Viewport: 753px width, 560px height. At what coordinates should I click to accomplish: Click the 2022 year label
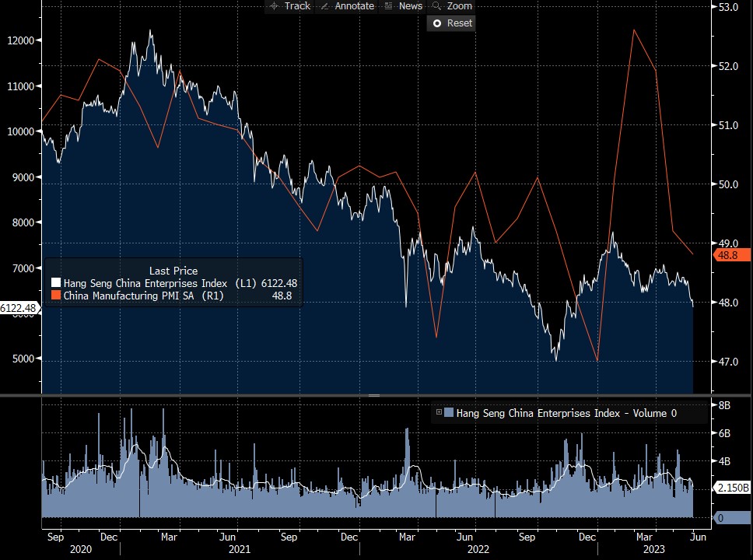click(x=478, y=549)
